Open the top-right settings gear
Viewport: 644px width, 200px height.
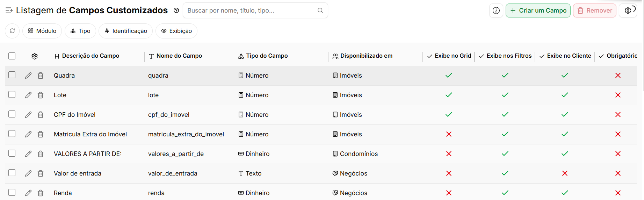click(628, 10)
